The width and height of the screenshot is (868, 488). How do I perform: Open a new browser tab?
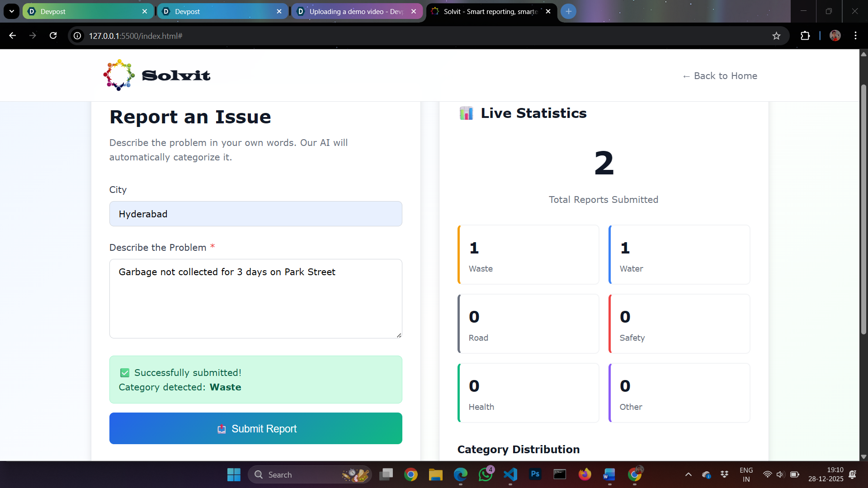click(x=568, y=11)
